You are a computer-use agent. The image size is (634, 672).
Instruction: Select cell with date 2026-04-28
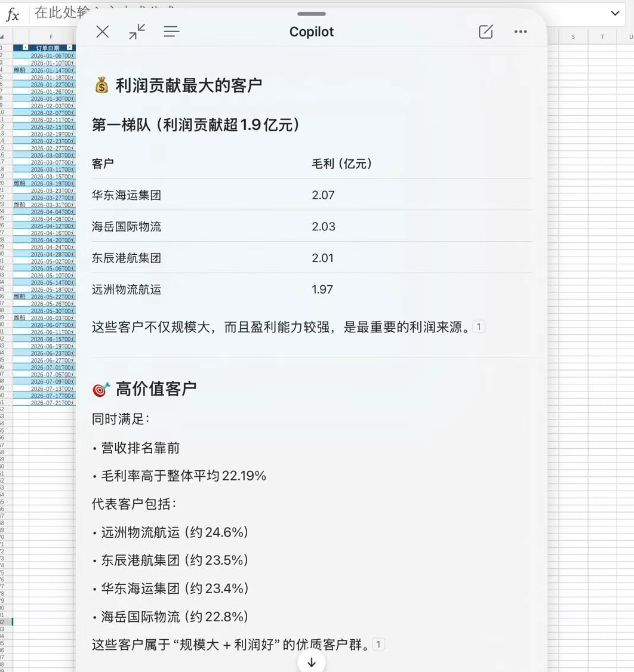tap(53, 254)
